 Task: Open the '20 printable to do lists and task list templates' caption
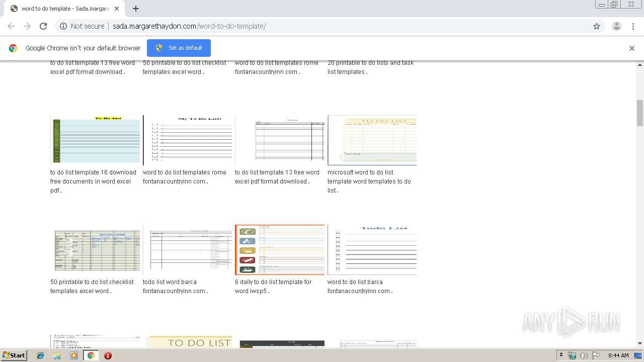(x=371, y=67)
